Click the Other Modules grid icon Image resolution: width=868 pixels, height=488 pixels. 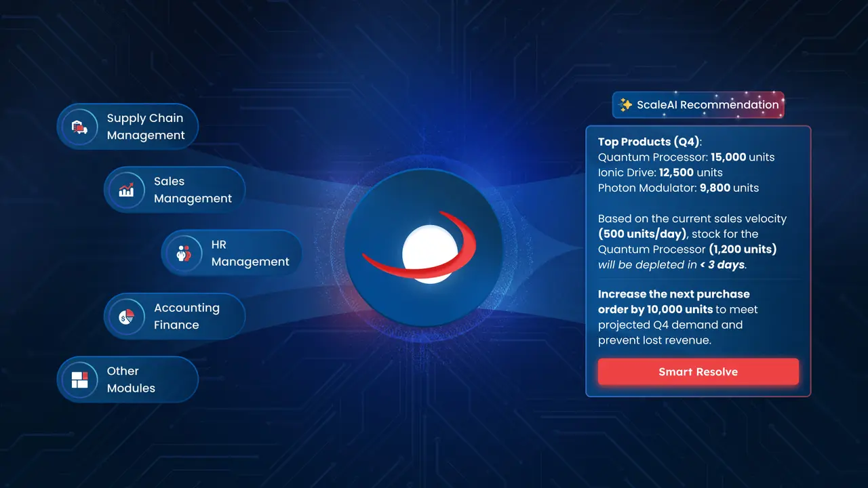(79, 380)
